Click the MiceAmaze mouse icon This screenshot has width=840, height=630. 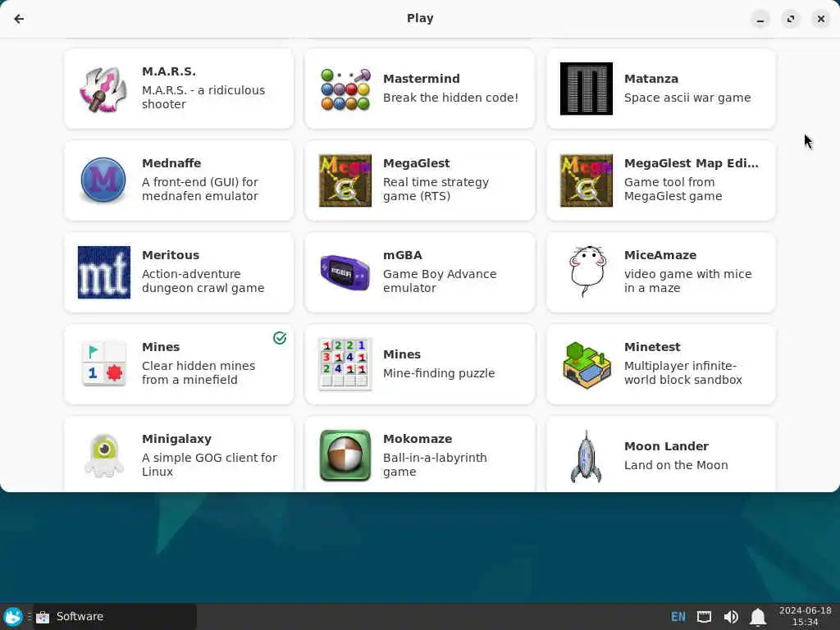586,272
